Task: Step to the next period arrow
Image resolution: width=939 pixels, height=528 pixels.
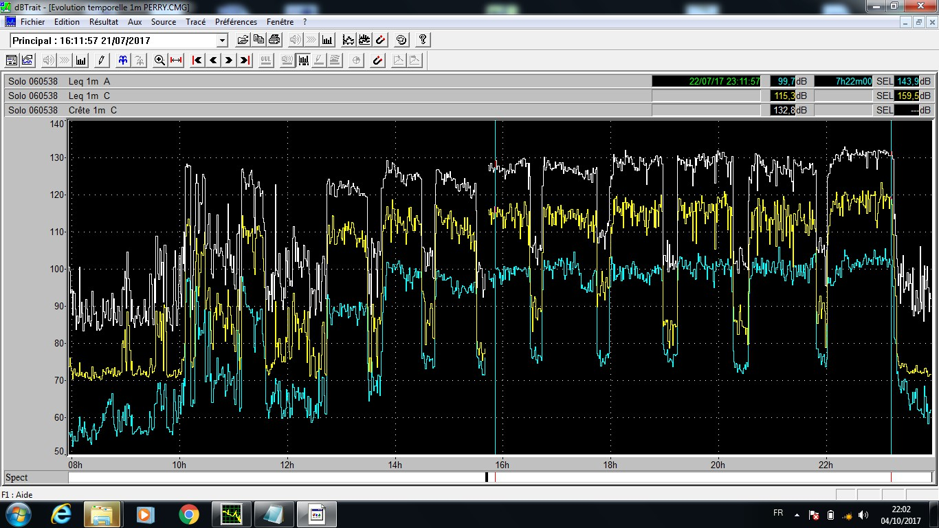Action: click(x=229, y=60)
